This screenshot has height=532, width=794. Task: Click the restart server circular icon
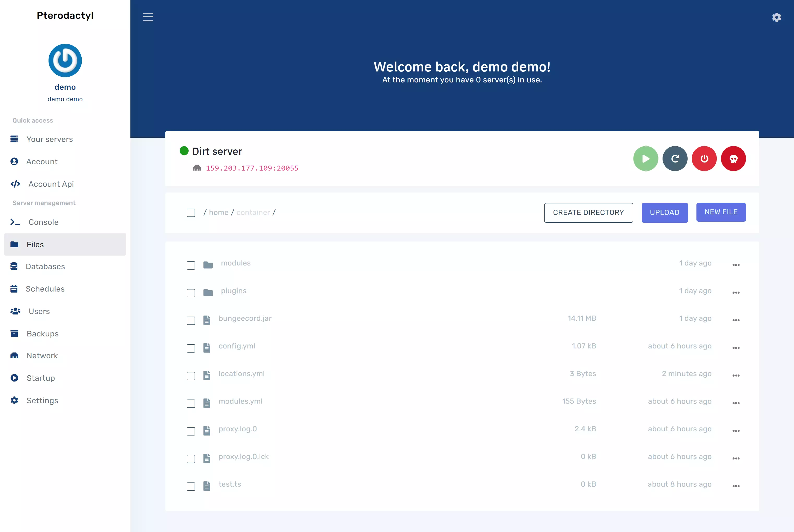tap(675, 159)
